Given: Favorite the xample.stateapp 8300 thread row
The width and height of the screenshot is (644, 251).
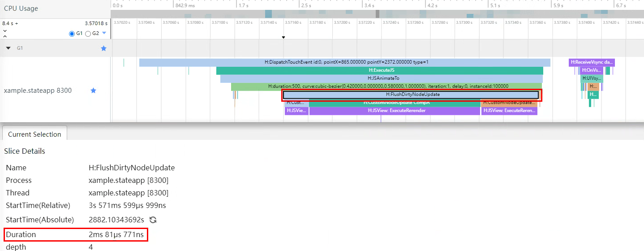Looking at the screenshot, I should click(94, 91).
